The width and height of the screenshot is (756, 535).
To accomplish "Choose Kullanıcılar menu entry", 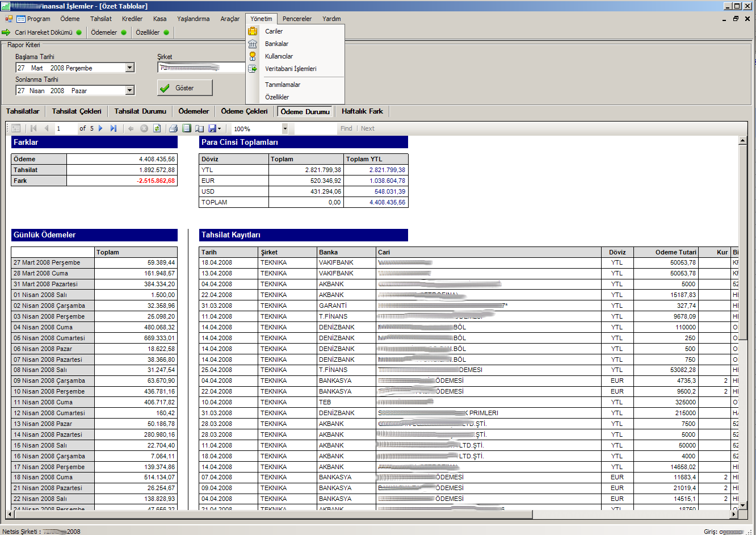I will [x=279, y=56].
